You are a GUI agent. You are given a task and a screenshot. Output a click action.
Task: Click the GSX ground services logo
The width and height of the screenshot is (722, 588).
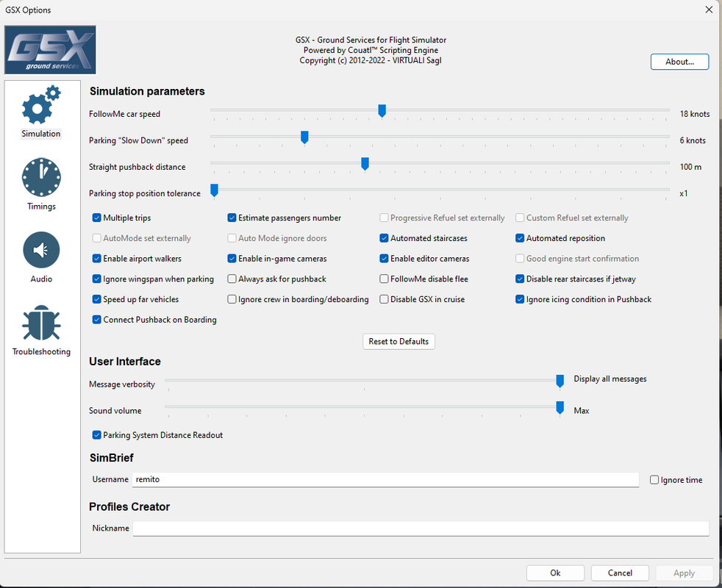(x=50, y=50)
